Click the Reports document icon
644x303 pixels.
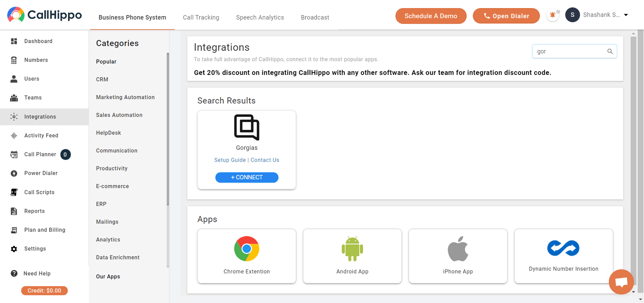[14, 211]
